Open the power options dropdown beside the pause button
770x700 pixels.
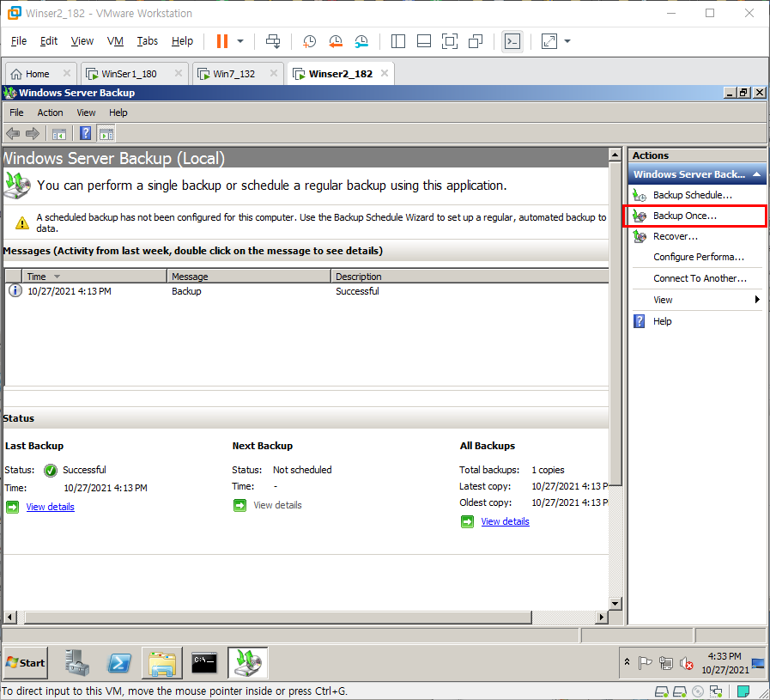pyautogui.click(x=240, y=41)
